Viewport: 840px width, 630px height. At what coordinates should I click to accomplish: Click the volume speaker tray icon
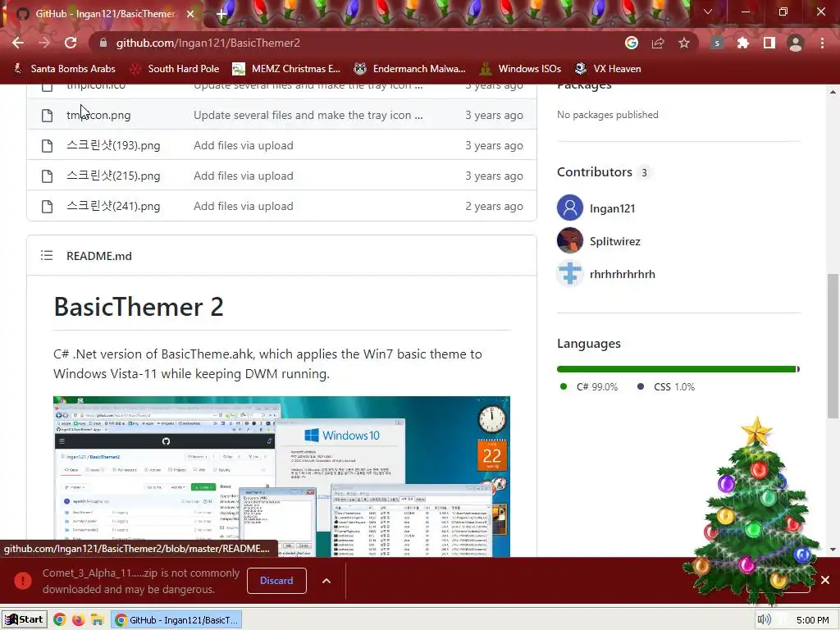coord(764,620)
